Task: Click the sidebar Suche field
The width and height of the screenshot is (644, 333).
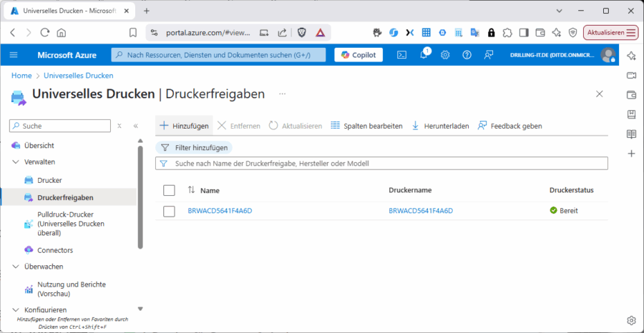Action: point(60,126)
